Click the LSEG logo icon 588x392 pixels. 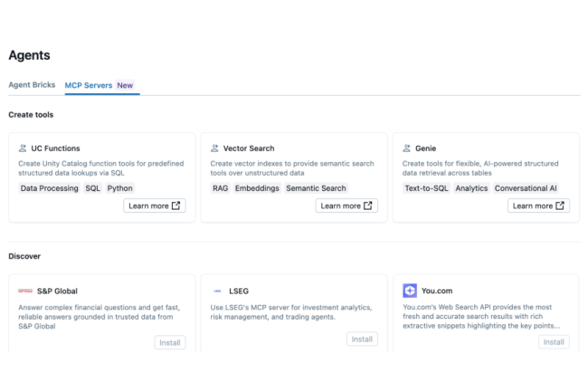(217, 291)
